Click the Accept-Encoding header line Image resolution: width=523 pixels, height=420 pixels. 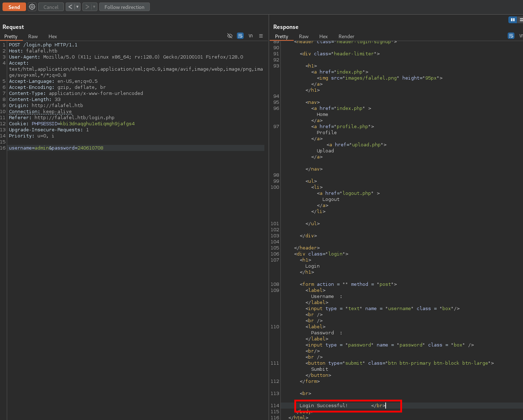pos(57,87)
